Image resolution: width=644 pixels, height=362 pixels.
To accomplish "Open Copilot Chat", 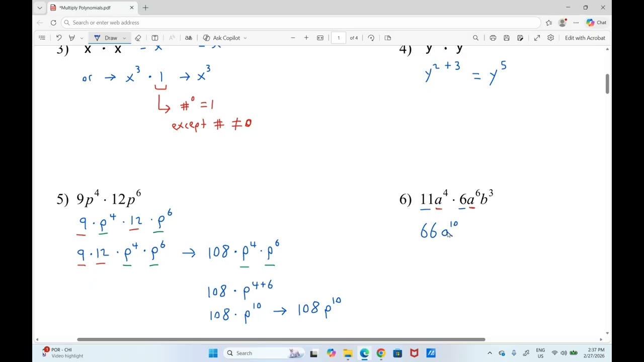I will 596,23.
